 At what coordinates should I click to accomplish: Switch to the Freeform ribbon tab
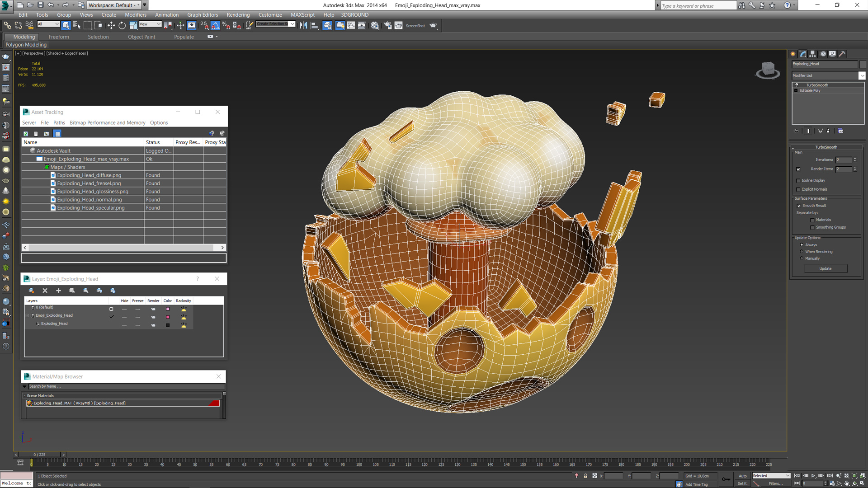click(x=59, y=37)
